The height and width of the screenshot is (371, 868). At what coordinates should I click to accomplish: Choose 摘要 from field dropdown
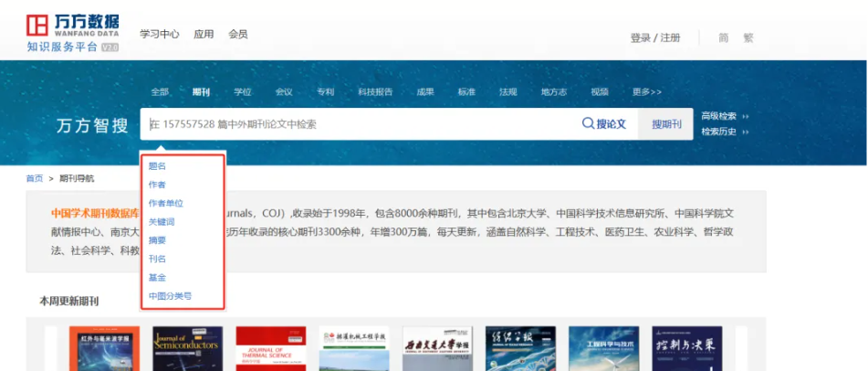157,240
